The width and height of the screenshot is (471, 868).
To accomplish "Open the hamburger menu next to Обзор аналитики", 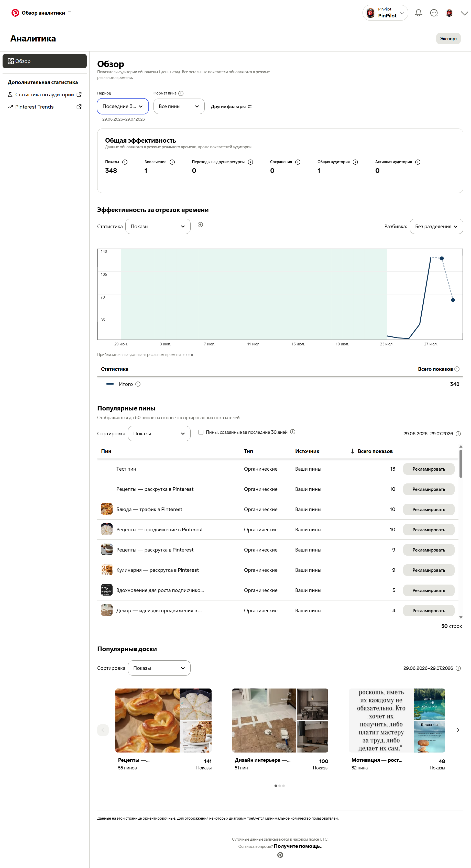I will (x=69, y=13).
